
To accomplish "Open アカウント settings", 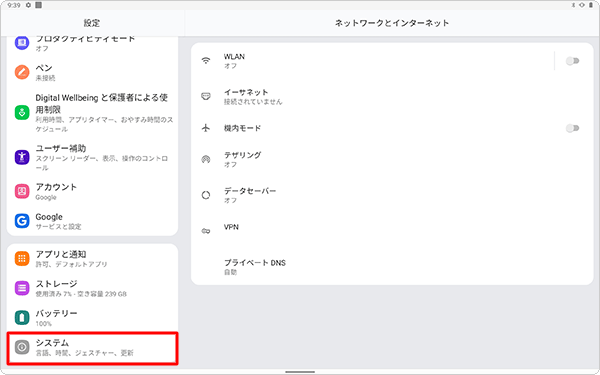I will [x=92, y=191].
